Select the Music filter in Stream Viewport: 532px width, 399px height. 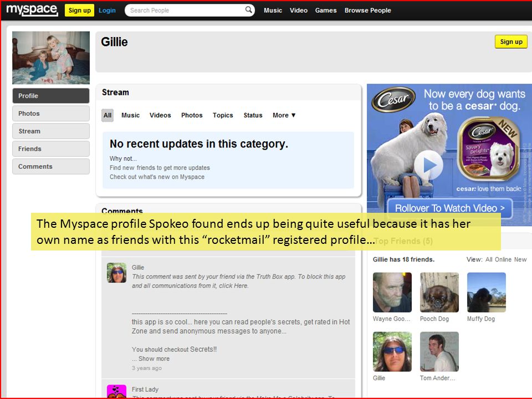130,115
